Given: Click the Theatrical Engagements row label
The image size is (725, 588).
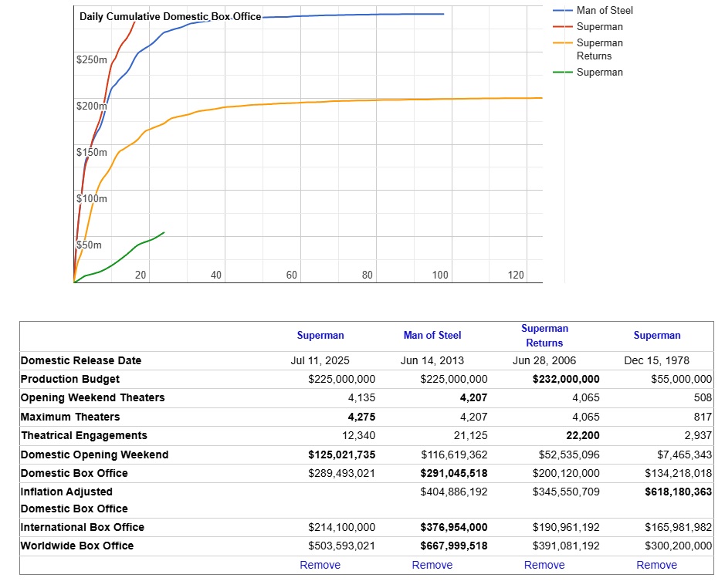Looking at the screenshot, I should [x=83, y=435].
